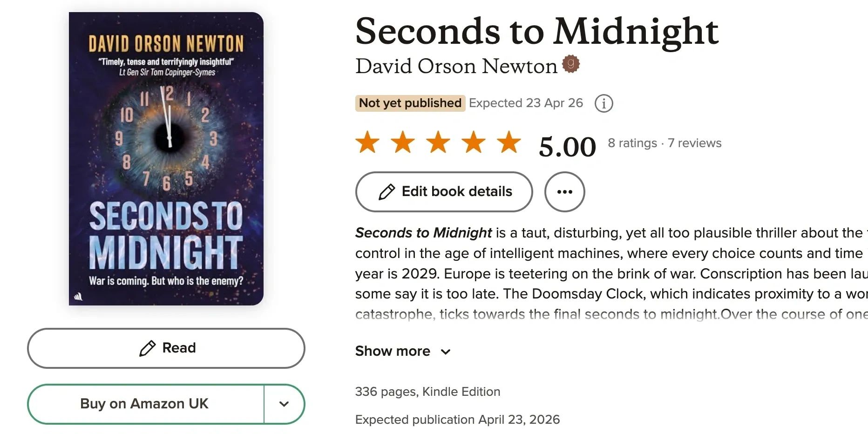Click the Show more chevron arrow
868x434 pixels.
tap(446, 352)
